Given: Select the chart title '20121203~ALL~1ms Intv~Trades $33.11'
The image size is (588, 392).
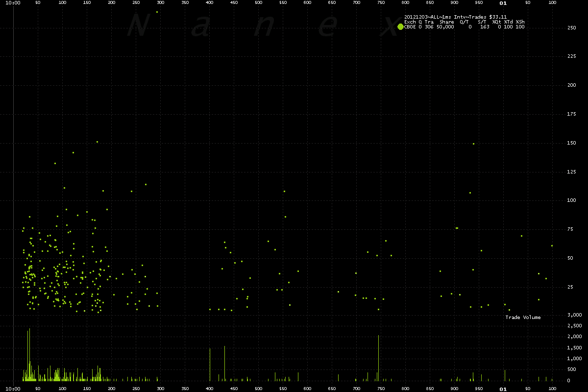Looking at the screenshot, I should pos(455,17).
